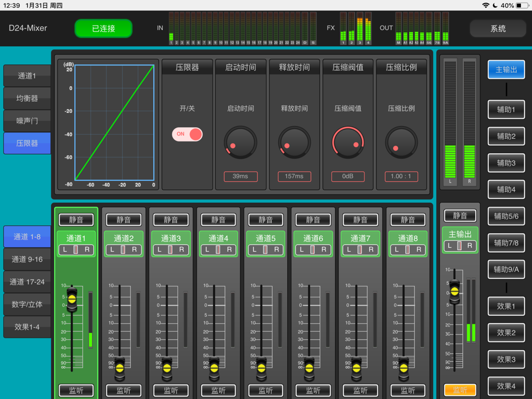Click the 压缩比例 ratio knob
The height and width of the screenshot is (399, 532).
pos(402,143)
